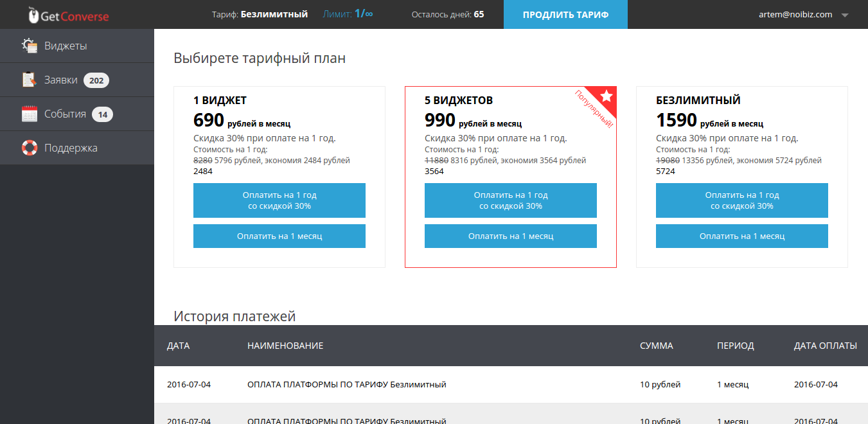Open the Поддержка menu item
Image resolution: width=868 pixels, height=424 pixels.
coord(77,148)
